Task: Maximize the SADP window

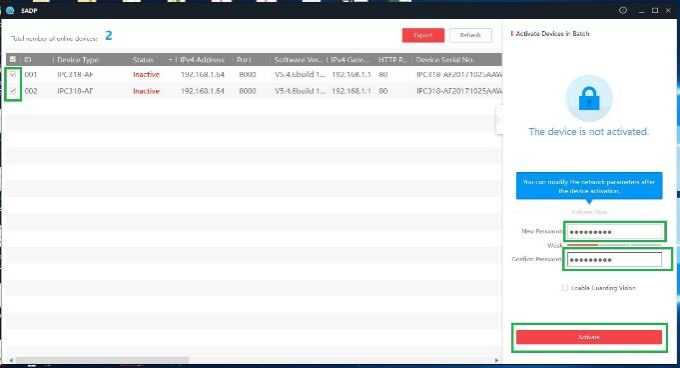Action: click(x=655, y=10)
